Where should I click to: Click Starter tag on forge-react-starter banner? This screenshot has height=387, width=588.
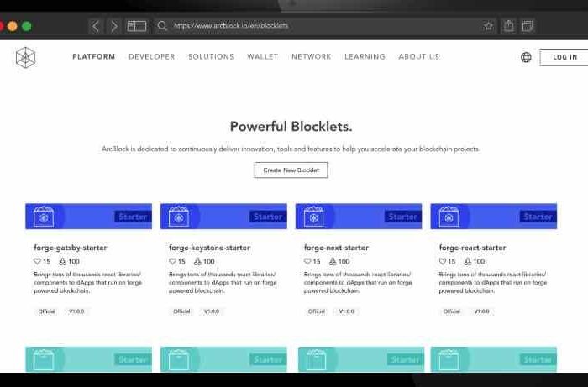538,217
